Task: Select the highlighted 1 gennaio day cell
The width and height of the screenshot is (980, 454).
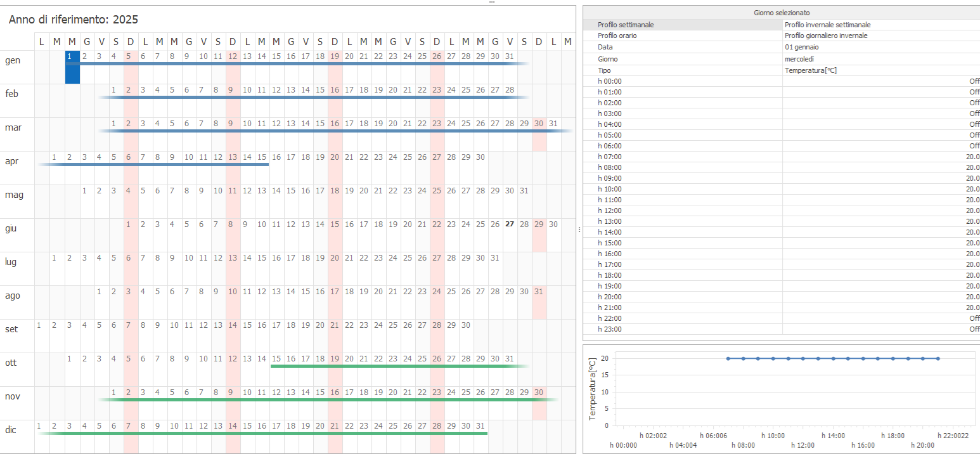Action: click(x=72, y=67)
